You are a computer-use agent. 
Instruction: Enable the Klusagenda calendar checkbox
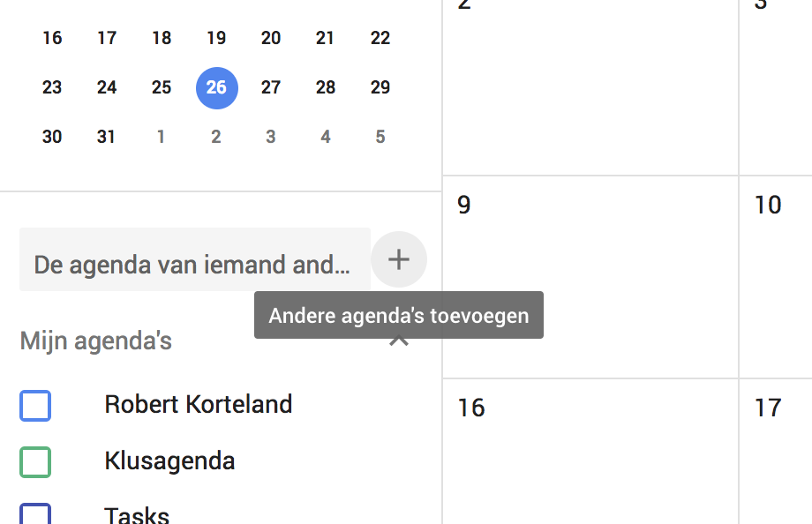(35, 462)
